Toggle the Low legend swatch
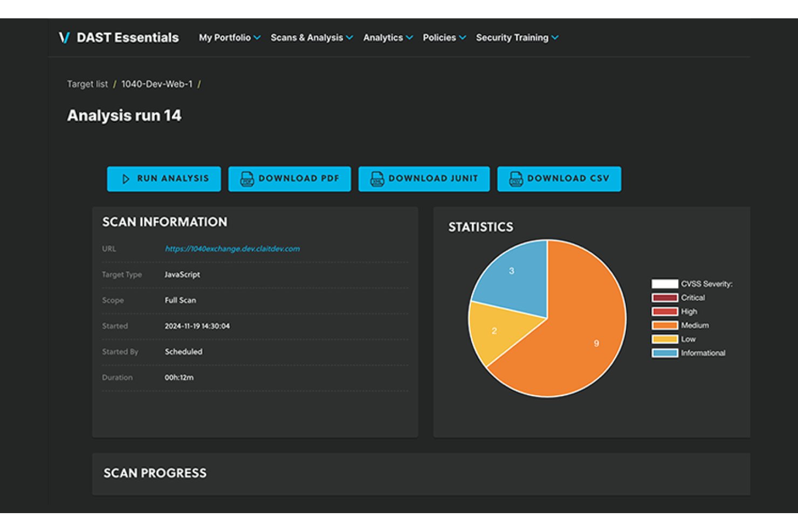798x532 pixels. click(665, 340)
